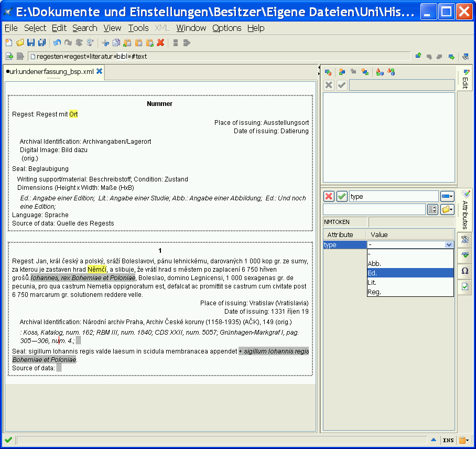Click the Edit panel element name field
The height and width of the screenshot is (449, 476).
coord(402,85)
